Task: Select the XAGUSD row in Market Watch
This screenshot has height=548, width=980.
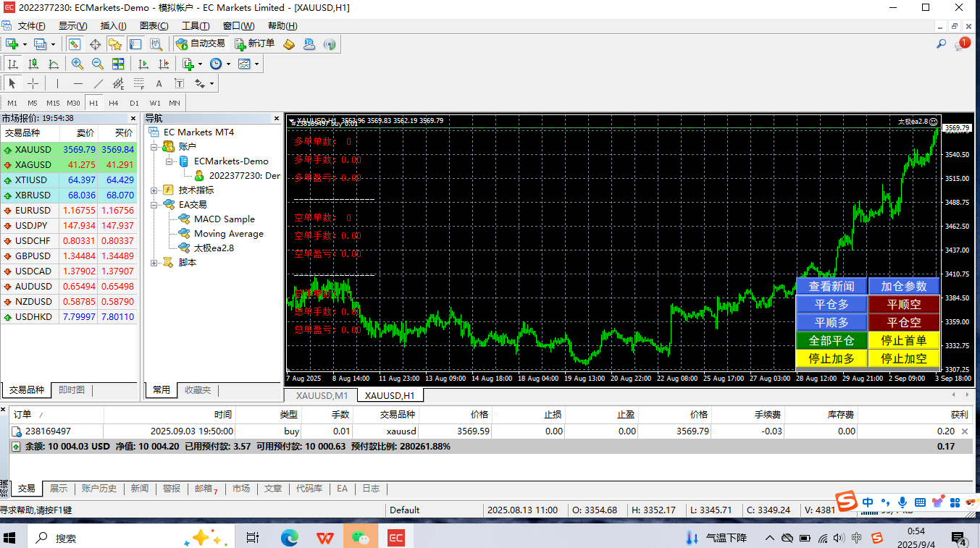Action: click(x=33, y=165)
